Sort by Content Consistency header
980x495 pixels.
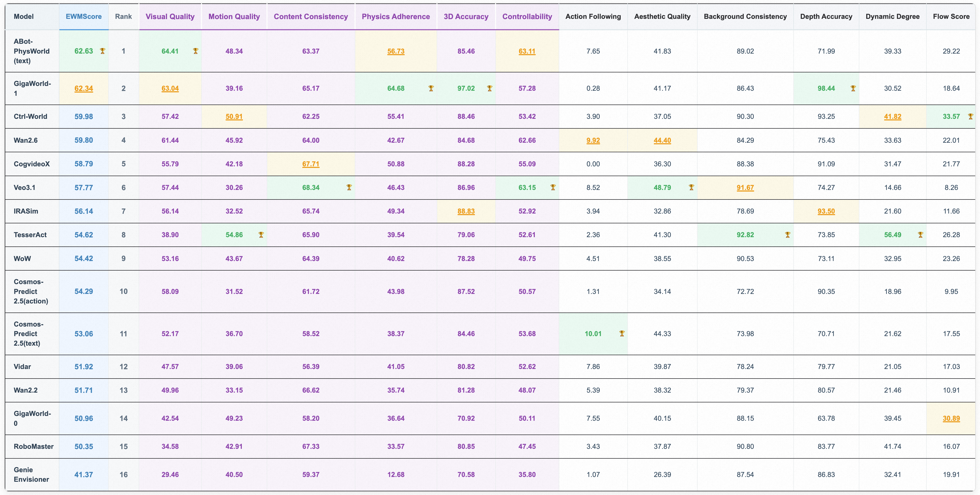click(311, 16)
